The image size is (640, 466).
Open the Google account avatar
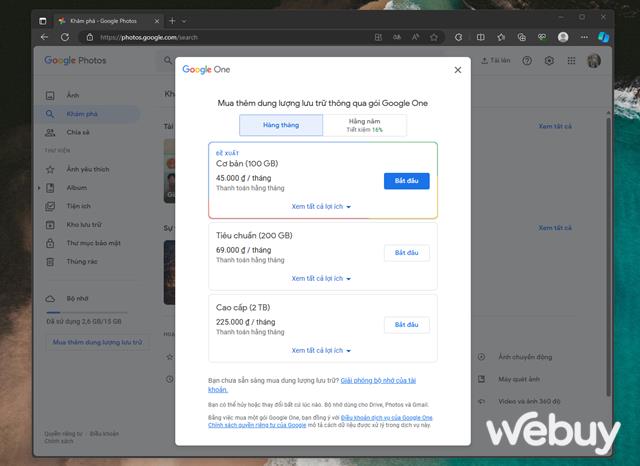coord(594,61)
